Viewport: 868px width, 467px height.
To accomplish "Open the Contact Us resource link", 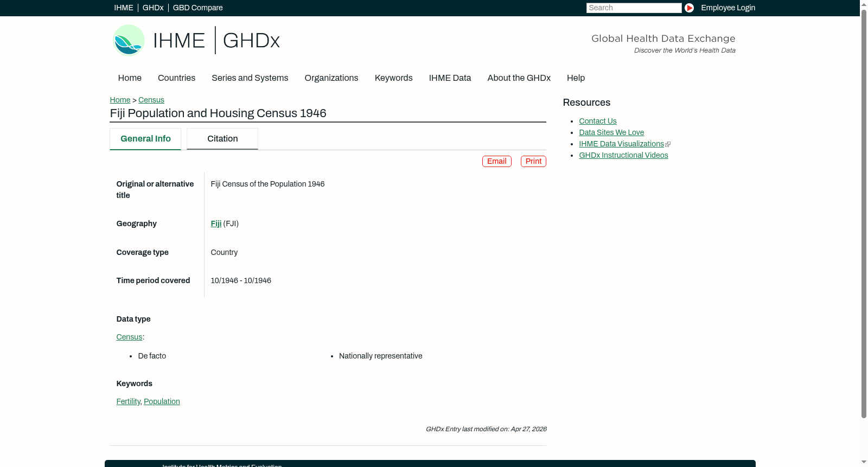I will pos(597,121).
